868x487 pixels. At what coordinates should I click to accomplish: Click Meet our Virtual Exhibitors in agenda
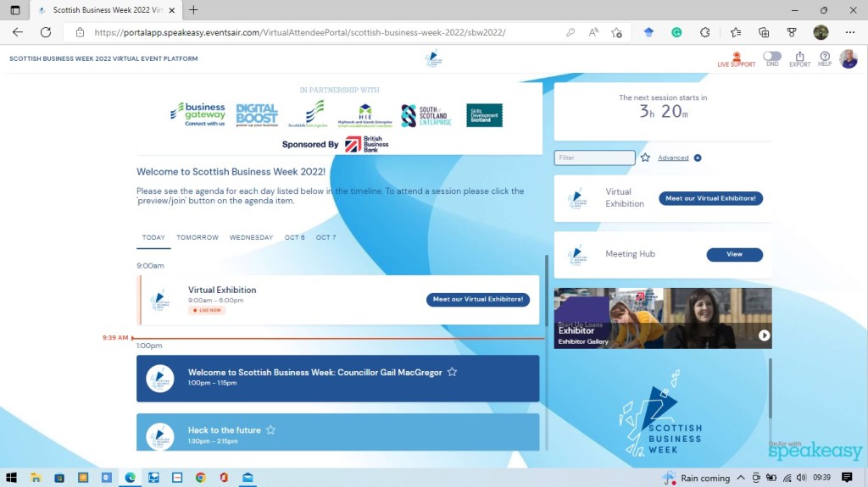pos(480,299)
